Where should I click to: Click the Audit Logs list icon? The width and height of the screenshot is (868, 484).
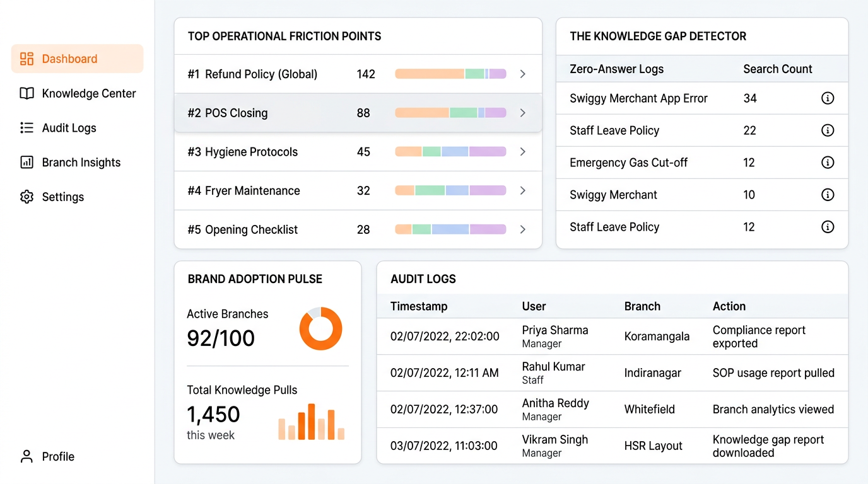(x=26, y=127)
